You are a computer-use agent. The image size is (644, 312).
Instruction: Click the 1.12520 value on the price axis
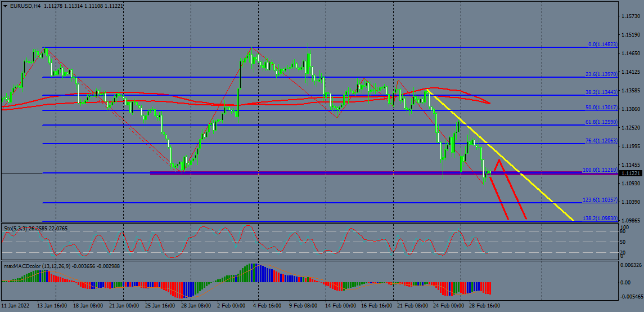coord(632,128)
